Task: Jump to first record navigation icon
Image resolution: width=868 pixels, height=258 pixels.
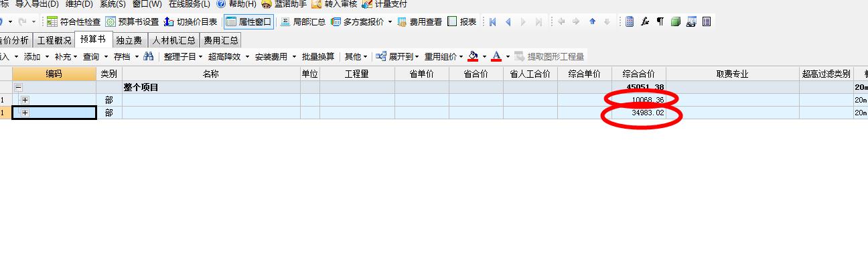Action: 493,21
